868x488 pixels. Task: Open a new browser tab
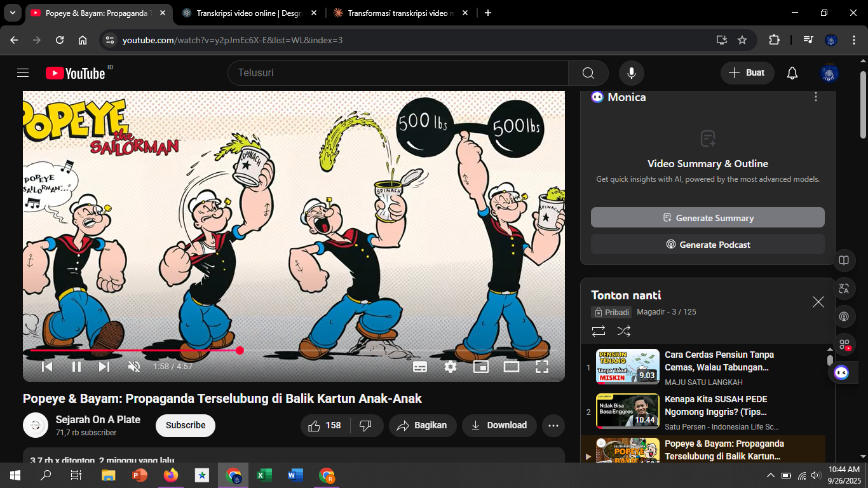(488, 13)
